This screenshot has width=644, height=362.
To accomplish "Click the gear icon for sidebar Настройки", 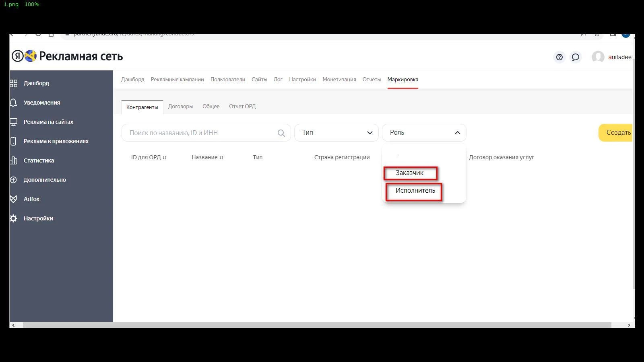I will click(14, 218).
